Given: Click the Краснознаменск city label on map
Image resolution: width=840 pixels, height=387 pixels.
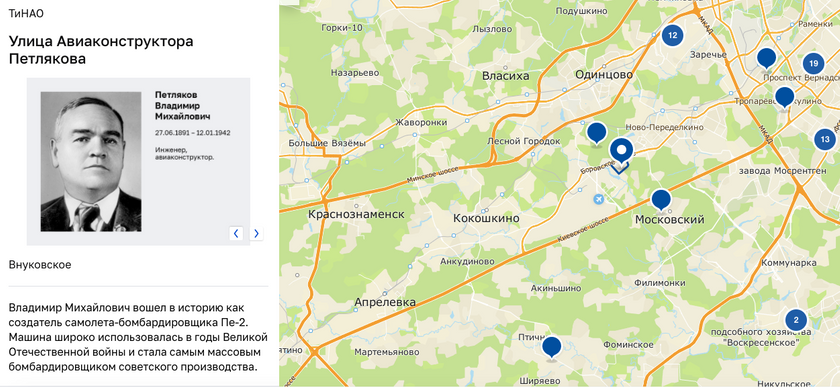Looking at the screenshot, I should coord(356,214).
